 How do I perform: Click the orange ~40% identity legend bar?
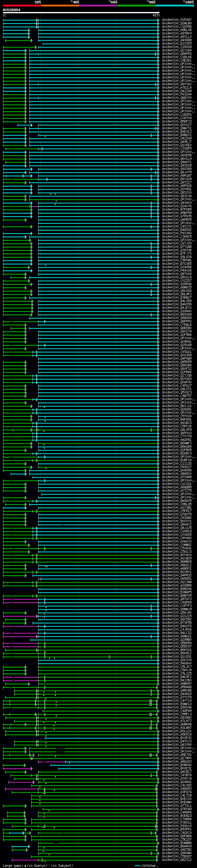(60, 6)
